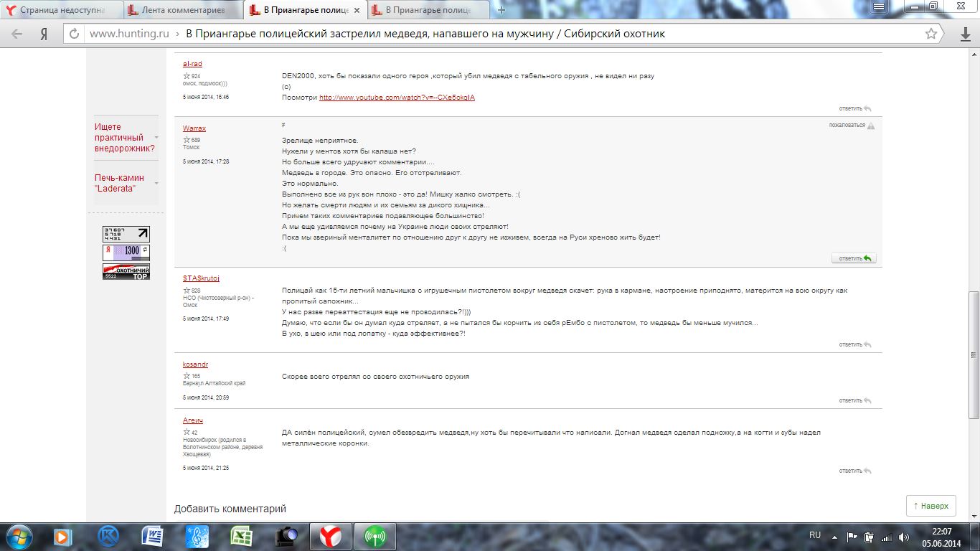Click 'ответить' on Warrax's comment
The width and height of the screenshot is (980, 551).
[x=854, y=258]
